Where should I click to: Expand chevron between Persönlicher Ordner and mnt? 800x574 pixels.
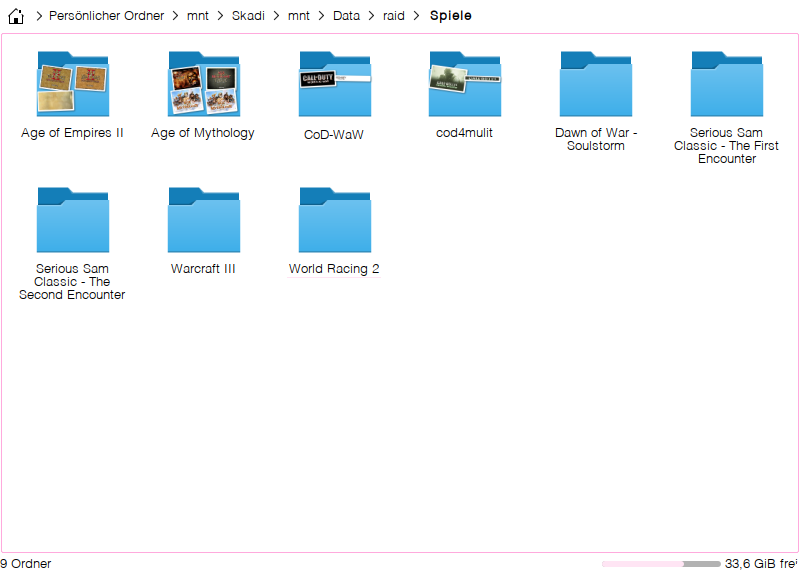175,16
